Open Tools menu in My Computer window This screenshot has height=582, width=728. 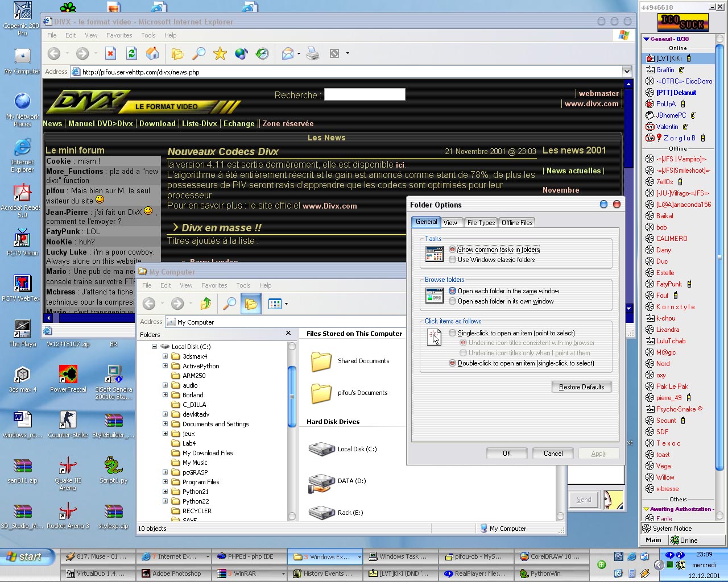click(243, 285)
